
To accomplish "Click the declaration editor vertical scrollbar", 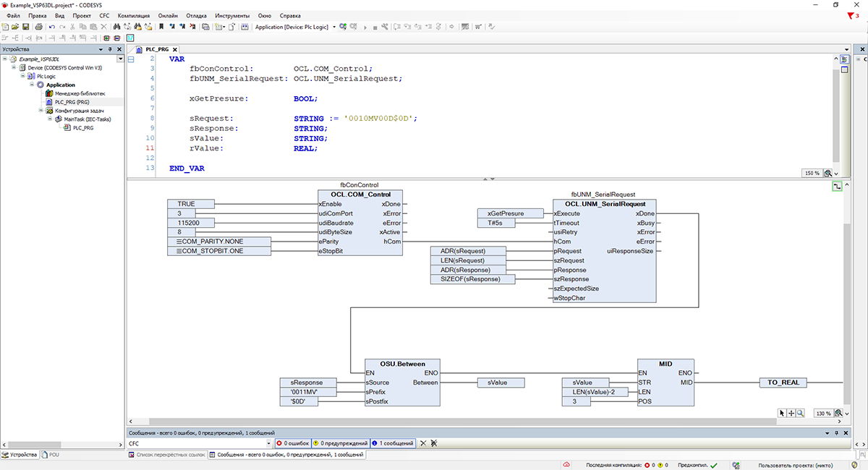I will 837,116.
